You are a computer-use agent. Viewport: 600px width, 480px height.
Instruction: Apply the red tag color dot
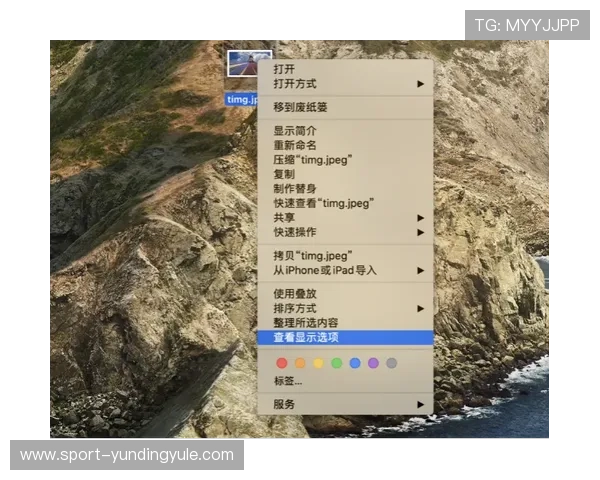[282, 363]
